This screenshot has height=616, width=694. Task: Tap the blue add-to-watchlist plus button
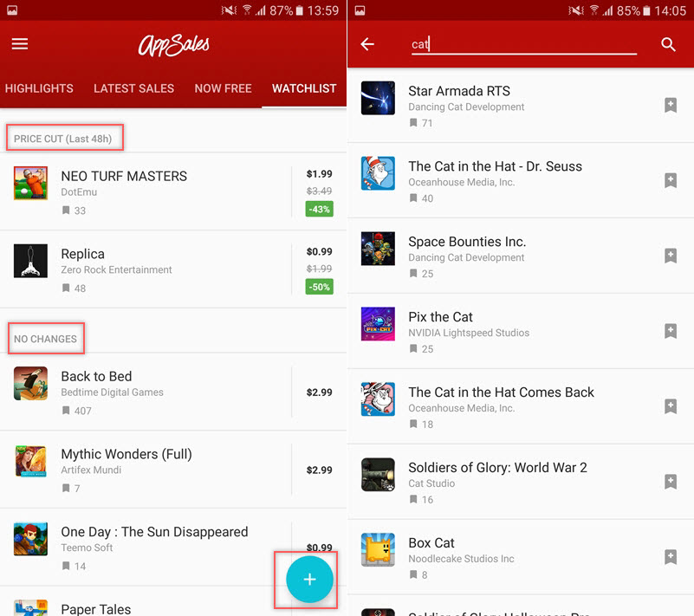309,580
